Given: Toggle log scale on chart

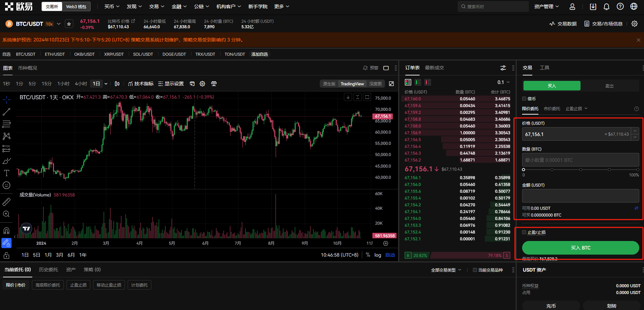Looking at the screenshot, I should click(378, 255).
